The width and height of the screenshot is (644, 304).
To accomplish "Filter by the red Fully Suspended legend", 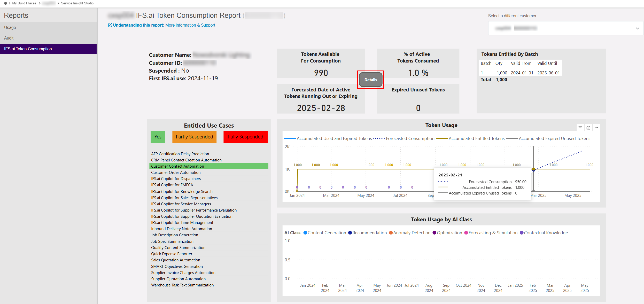I will pos(245,137).
